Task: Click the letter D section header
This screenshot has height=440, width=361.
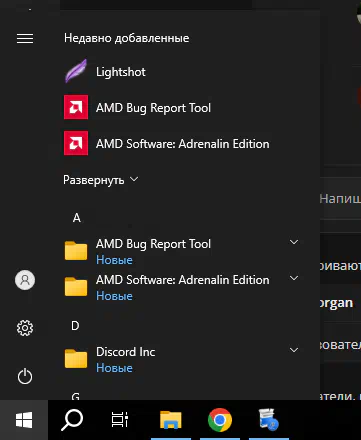Action: tap(75, 326)
